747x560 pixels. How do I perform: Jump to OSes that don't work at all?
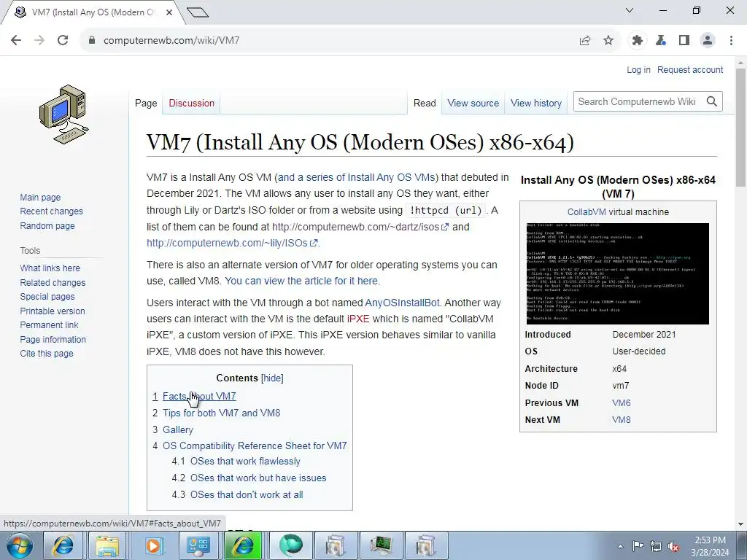pyautogui.click(x=247, y=495)
